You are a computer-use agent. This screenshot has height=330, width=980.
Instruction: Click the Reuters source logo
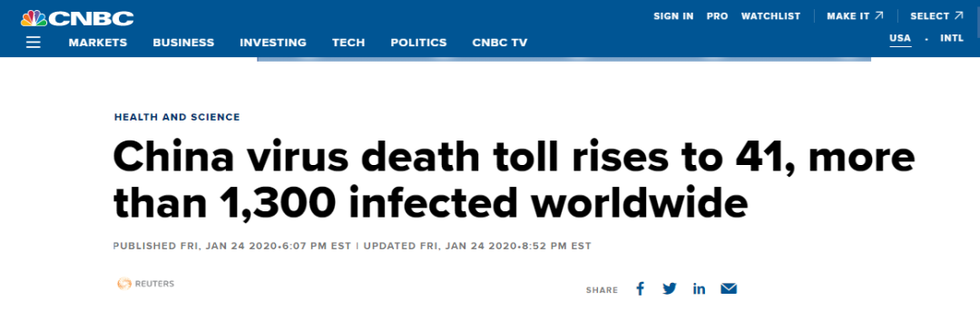click(145, 284)
